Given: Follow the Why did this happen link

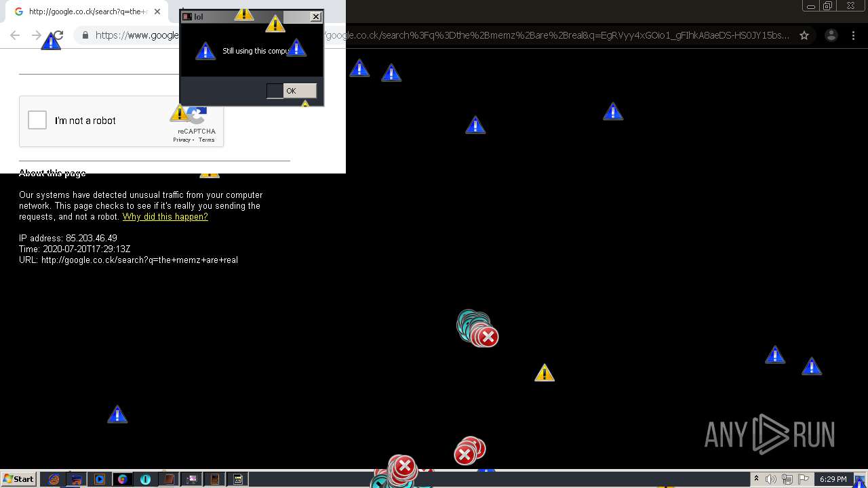Looking at the screenshot, I should [x=165, y=217].
